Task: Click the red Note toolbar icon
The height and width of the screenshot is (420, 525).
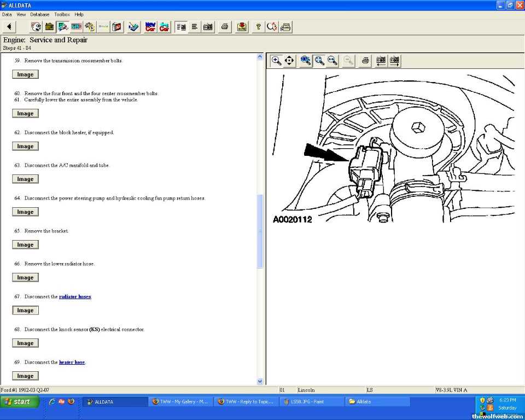Action: tap(242, 27)
